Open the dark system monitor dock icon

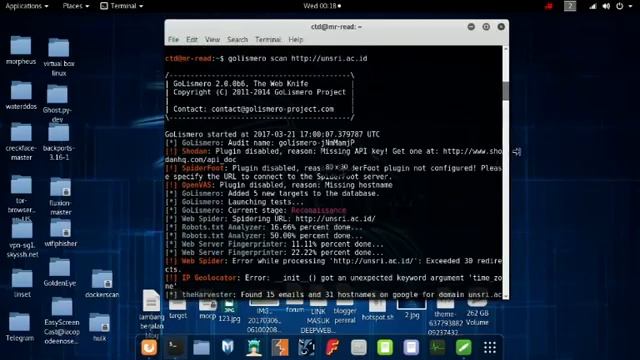click(437, 347)
